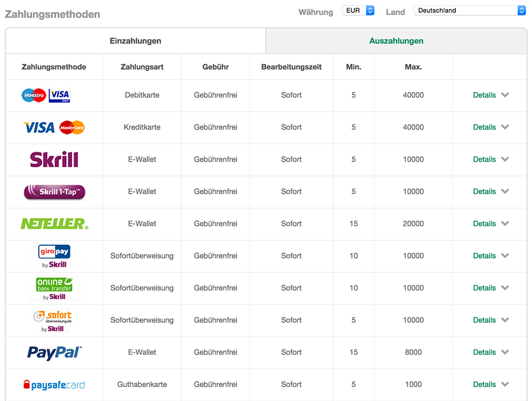Click the Skrill logo
532x401 pixels.
click(x=54, y=160)
